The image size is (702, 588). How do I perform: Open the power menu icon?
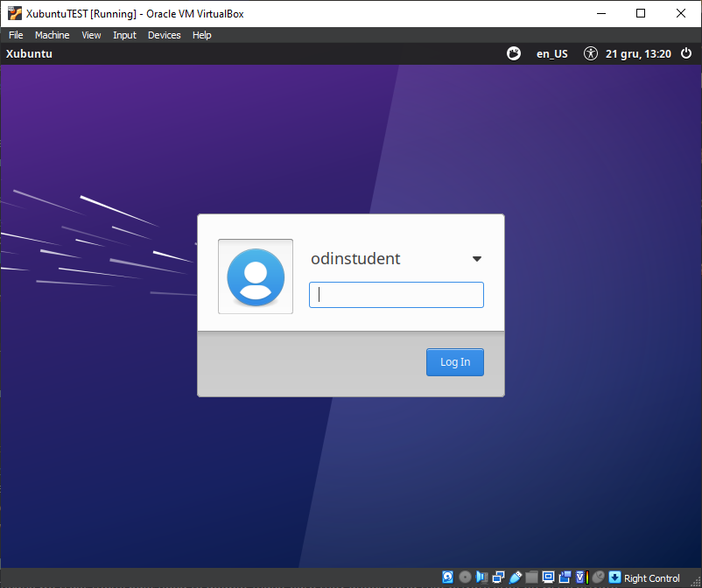(686, 53)
